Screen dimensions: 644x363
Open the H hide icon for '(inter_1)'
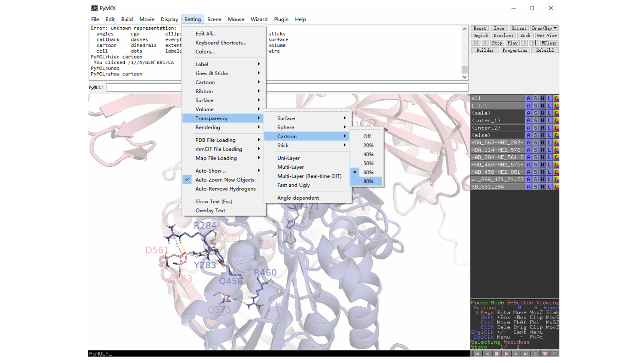coord(543,120)
